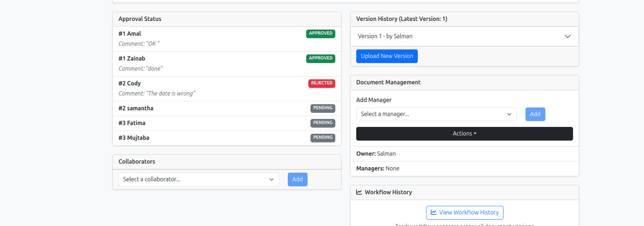The width and height of the screenshot is (644, 226).
Task: Click the PENDING badge for Fatima
Action: pyautogui.click(x=323, y=123)
